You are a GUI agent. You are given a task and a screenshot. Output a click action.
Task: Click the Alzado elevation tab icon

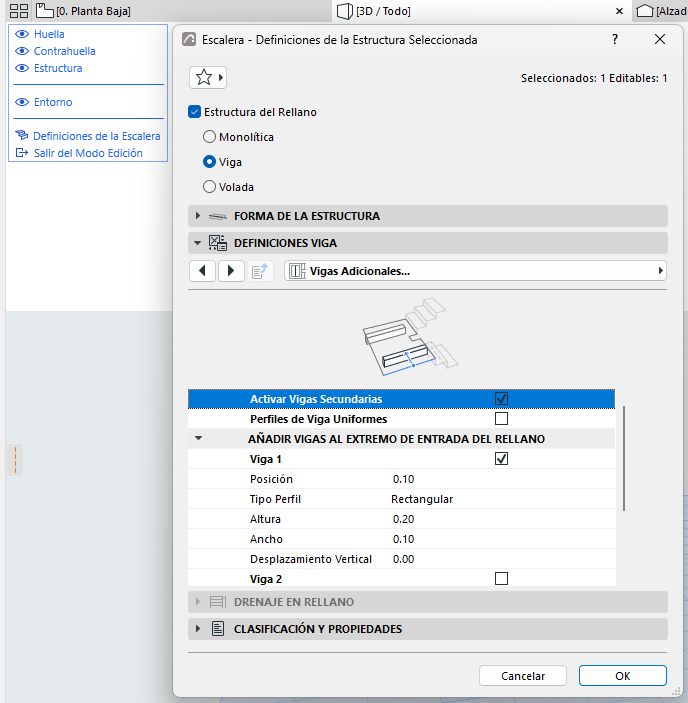tap(645, 11)
